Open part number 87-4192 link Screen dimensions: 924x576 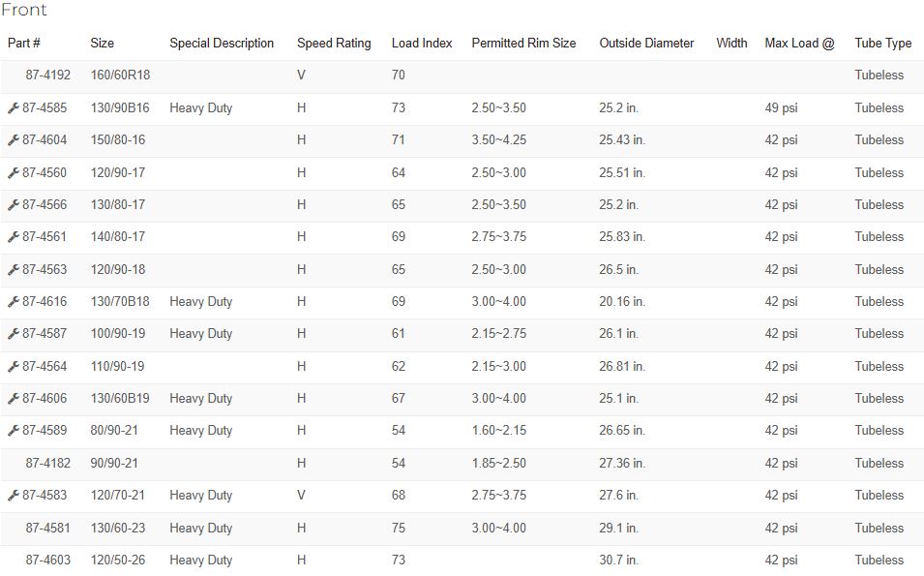[x=47, y=75]
